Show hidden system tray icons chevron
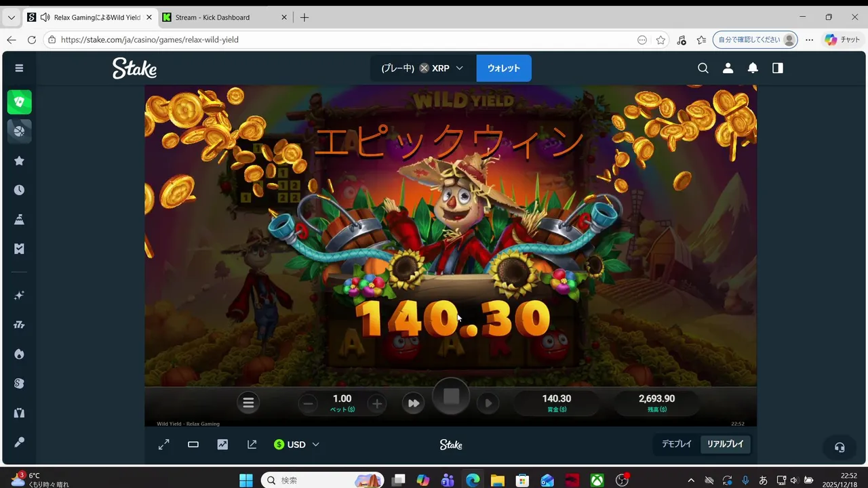The image size is (868, 488). tap(691, 481)
